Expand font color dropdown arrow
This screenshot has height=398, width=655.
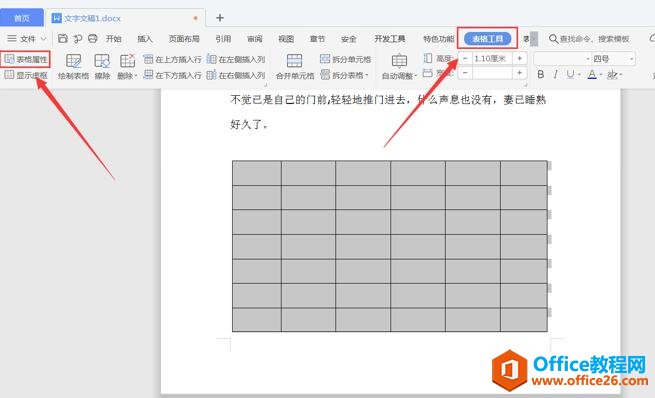pos(601,75)
